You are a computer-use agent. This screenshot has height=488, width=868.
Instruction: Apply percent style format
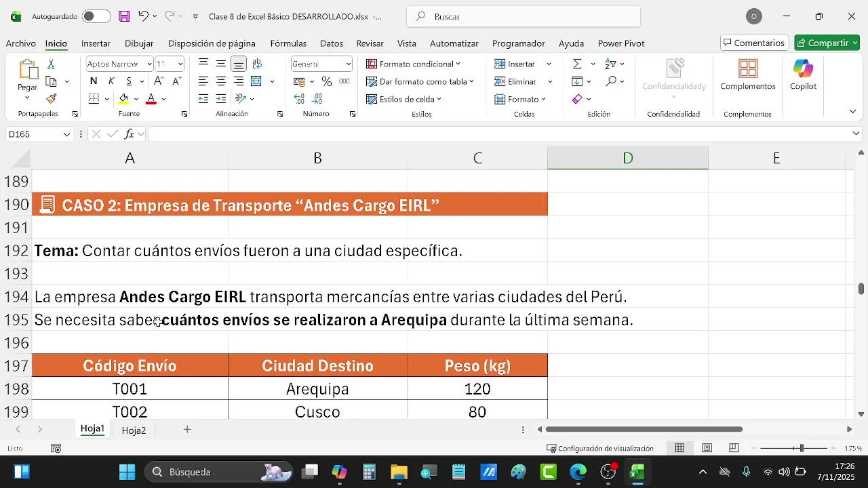click(x=327, y=81)
